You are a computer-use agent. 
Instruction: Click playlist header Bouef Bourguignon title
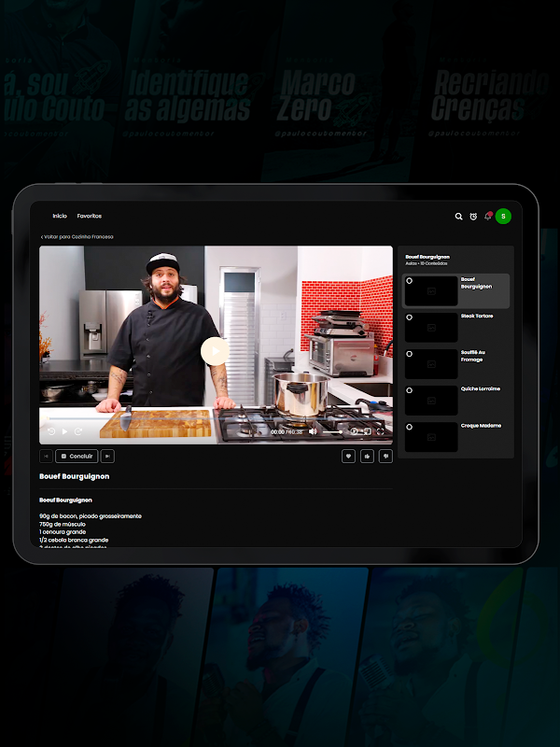[x=427, y=257]
